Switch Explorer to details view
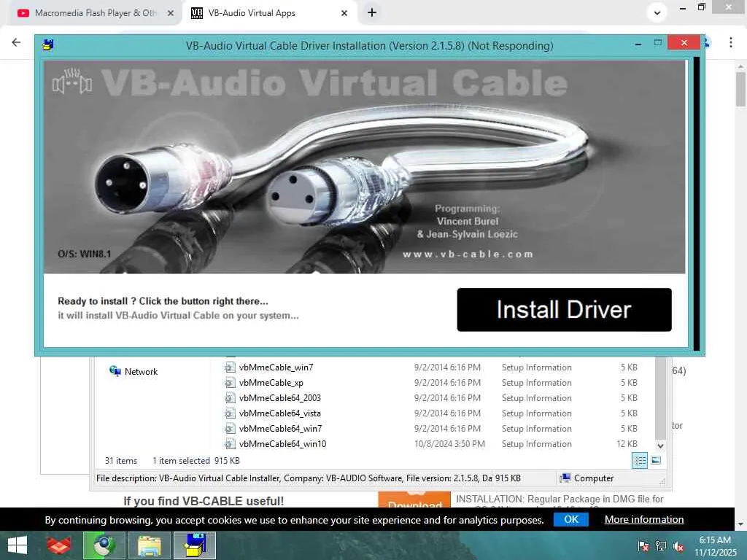The image size is (747, 560). pos(639,461)
